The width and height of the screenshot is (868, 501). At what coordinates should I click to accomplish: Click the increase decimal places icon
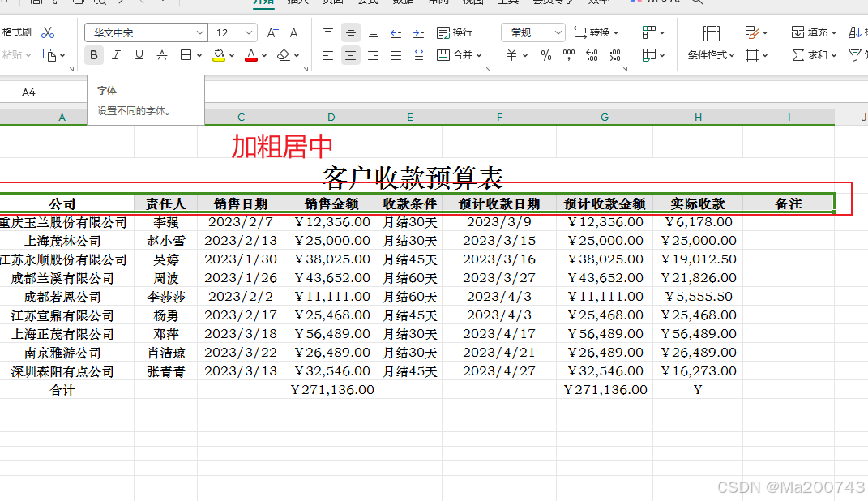592,55
